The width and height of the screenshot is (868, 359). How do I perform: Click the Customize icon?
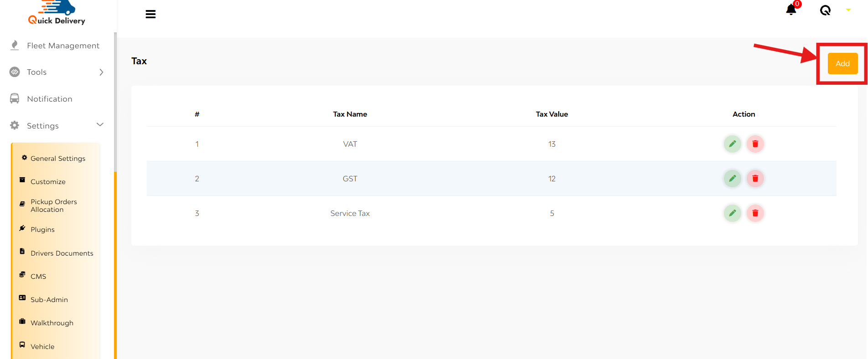[x=22, y=180]
